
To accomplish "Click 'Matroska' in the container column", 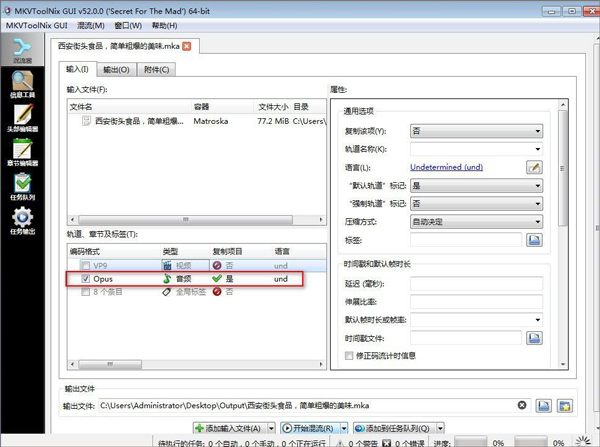I will tap(211, 121).
